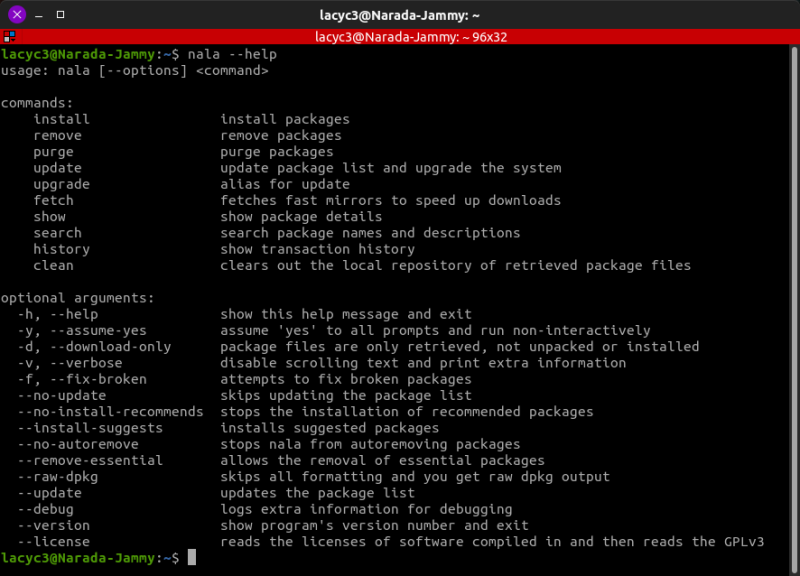The height and width of the screenshot is (576, 800).
Task: Click the --license option text
Action: point(54,542)
